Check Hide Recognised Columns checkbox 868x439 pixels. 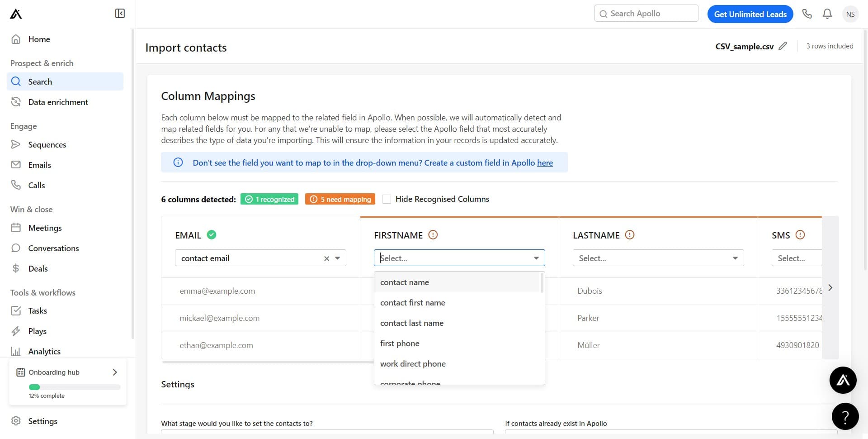(387, 199)
